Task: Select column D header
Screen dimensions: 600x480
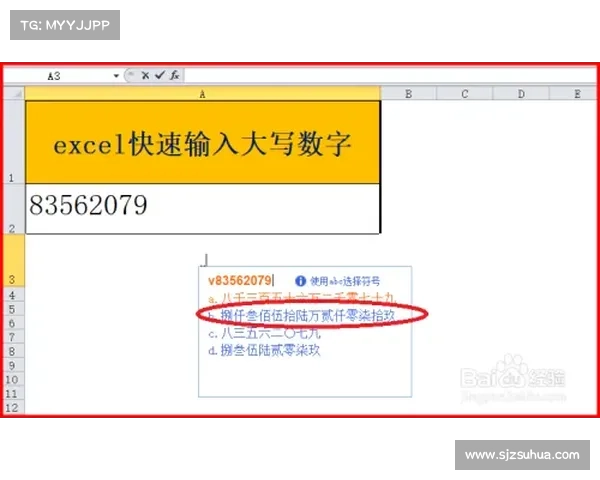Action: pos(521,94)
